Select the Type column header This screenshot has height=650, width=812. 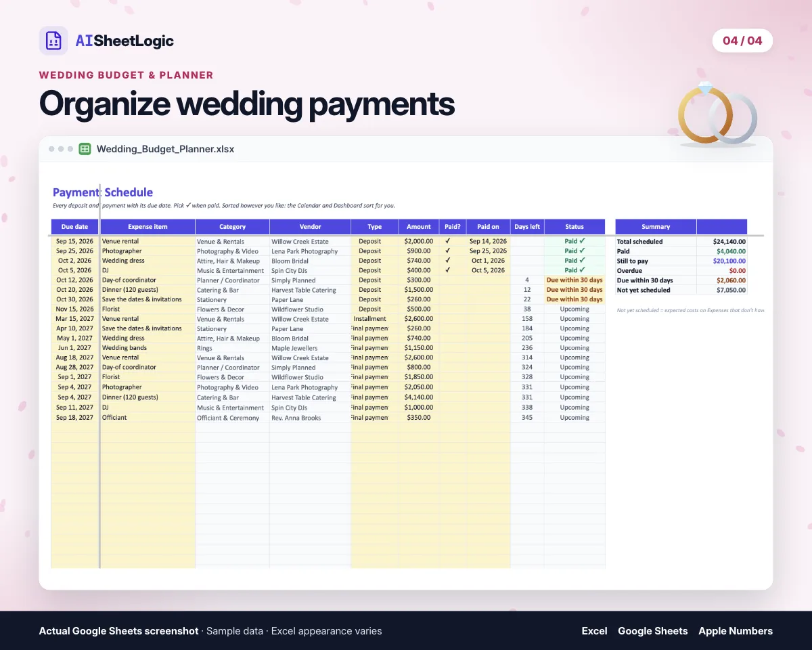(x=375, y=227)
